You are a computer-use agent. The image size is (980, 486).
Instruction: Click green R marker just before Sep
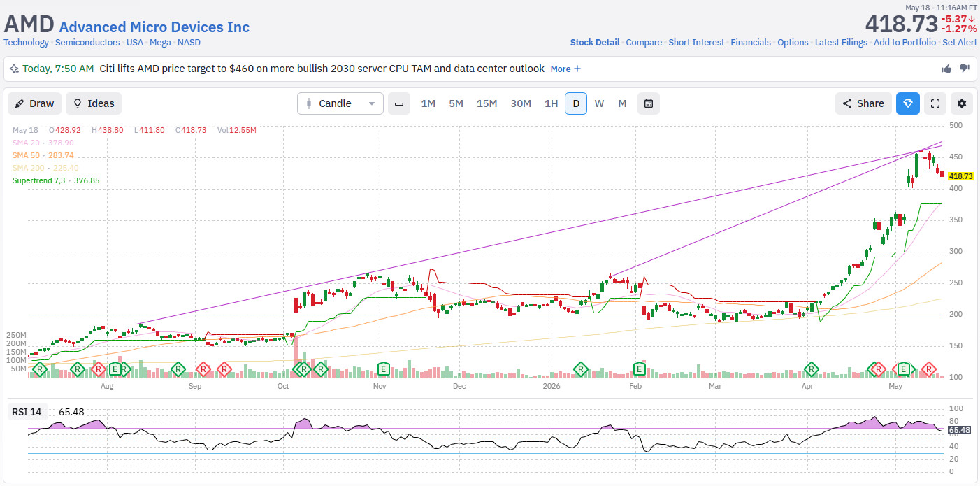pos(178,369)
